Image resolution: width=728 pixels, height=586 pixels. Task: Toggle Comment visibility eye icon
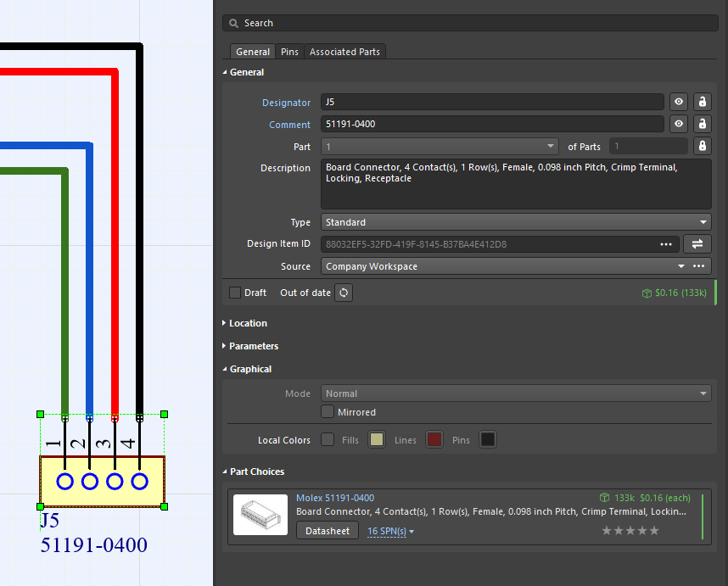click(x=679, y=124)
